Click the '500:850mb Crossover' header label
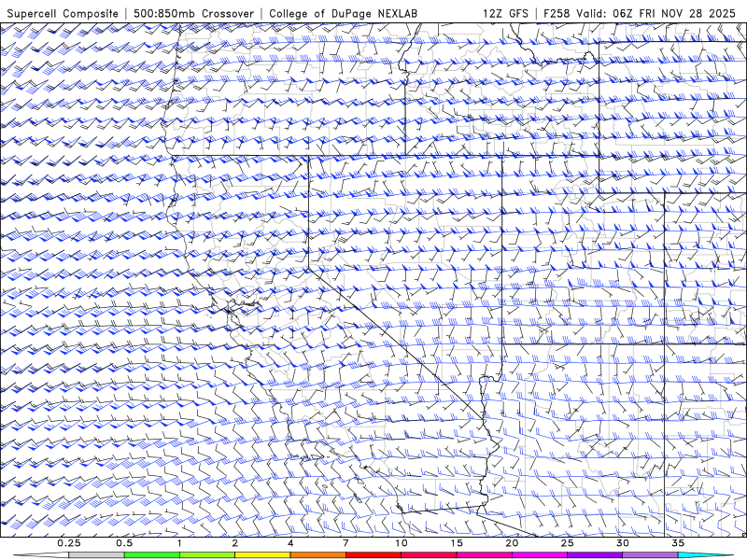The width and height of the screenshot is (747, 560). [x=194, y=13]
